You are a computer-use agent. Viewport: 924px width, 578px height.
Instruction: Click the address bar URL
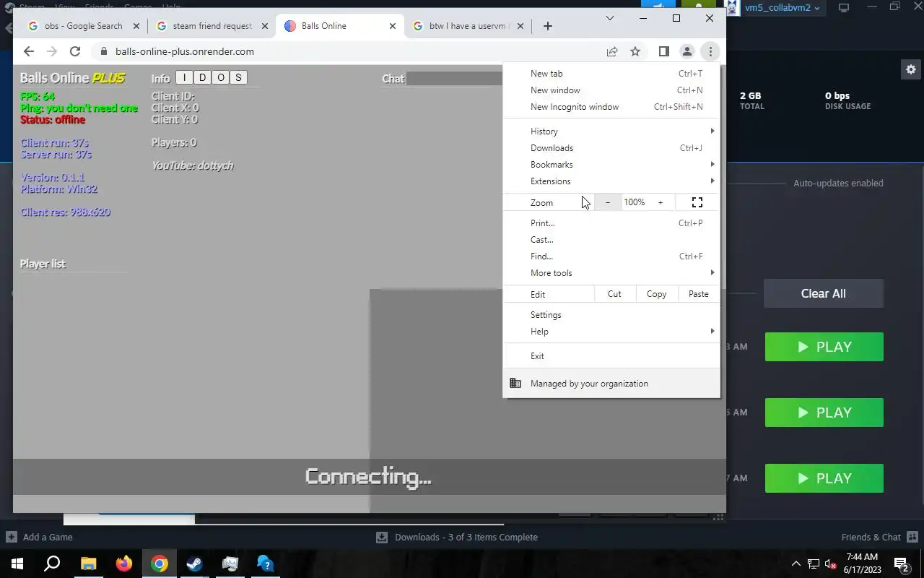pos(185,51)
